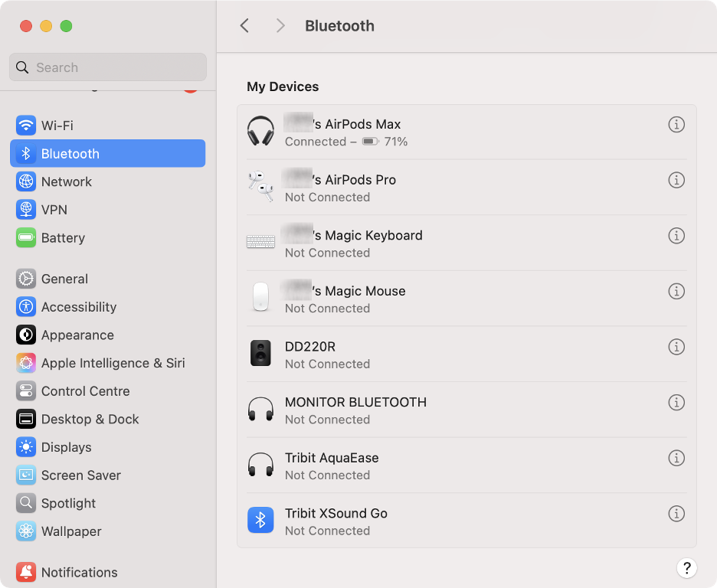The width and height of the screenshot is (717, 588).
Task: Open Wallpaper settings in sidebar
Action: pyautogui.click(x=107, y=531)
